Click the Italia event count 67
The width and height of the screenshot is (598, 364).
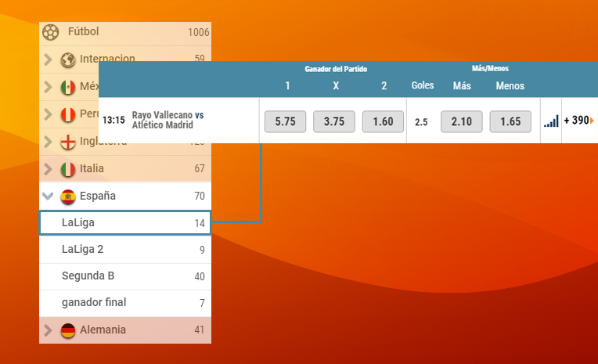pos(200,168)
